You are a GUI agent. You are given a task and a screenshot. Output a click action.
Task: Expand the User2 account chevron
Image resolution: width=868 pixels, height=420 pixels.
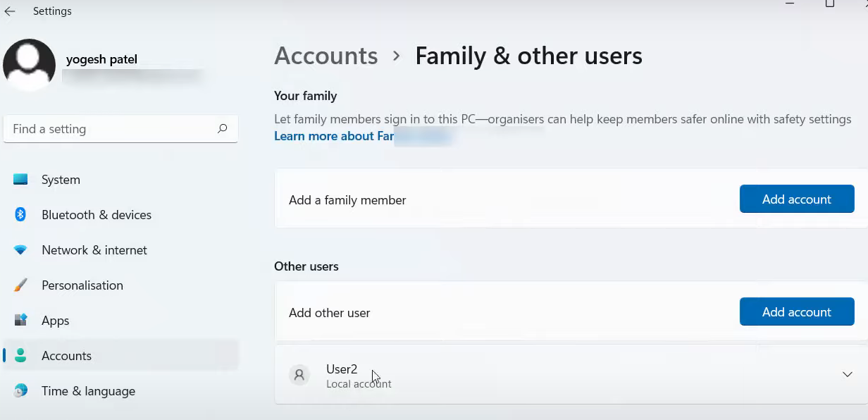(848, 375)
